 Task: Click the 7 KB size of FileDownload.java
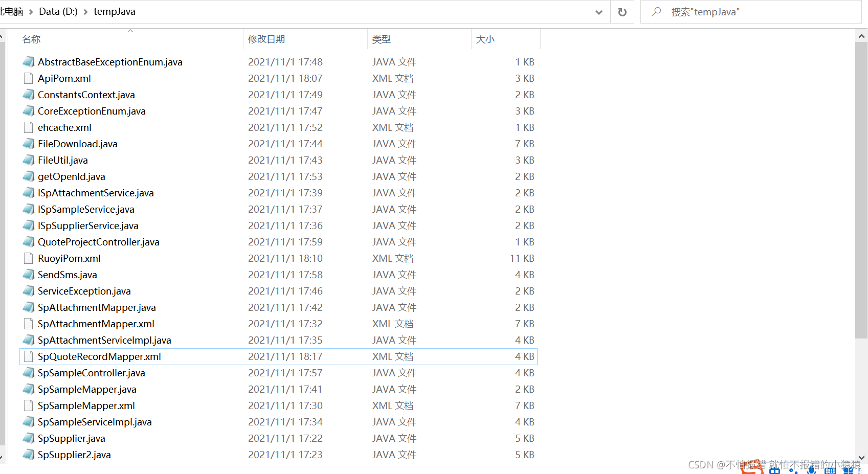pyautogui.click(x=525, y=144)
